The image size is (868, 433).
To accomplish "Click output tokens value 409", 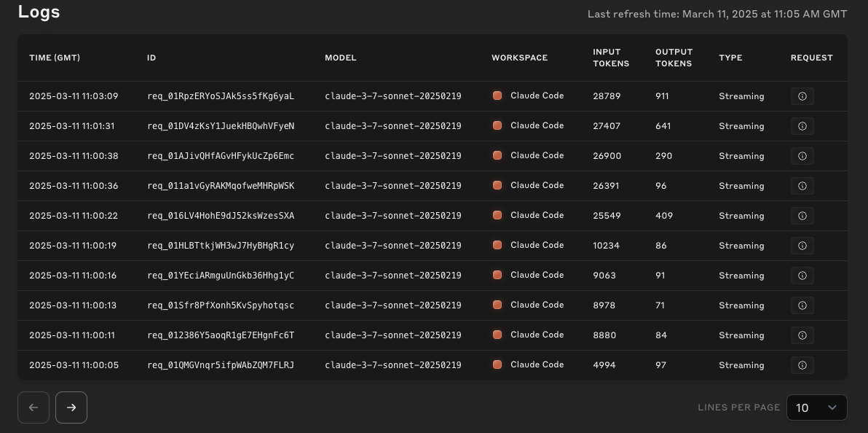I will (664, 216).
